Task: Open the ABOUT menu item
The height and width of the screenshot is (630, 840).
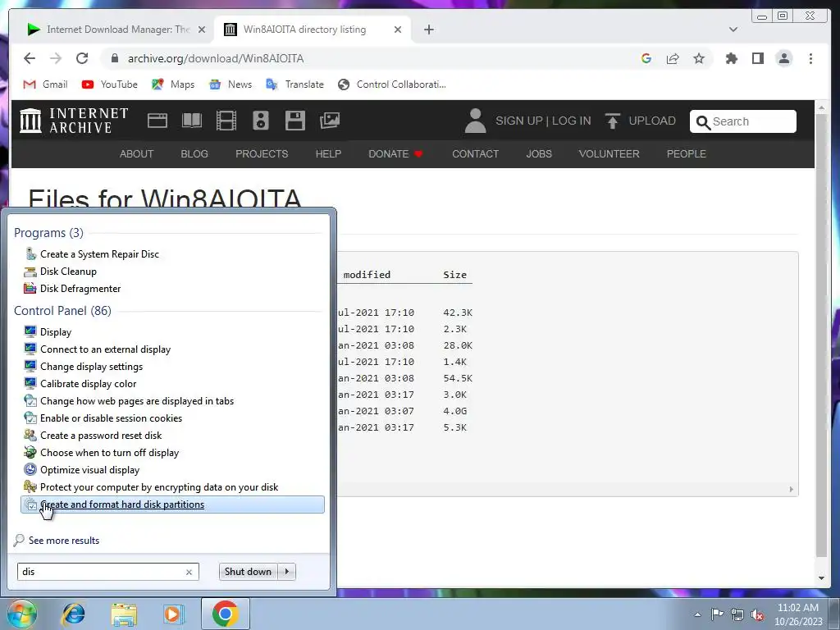Action: (137, 153)
